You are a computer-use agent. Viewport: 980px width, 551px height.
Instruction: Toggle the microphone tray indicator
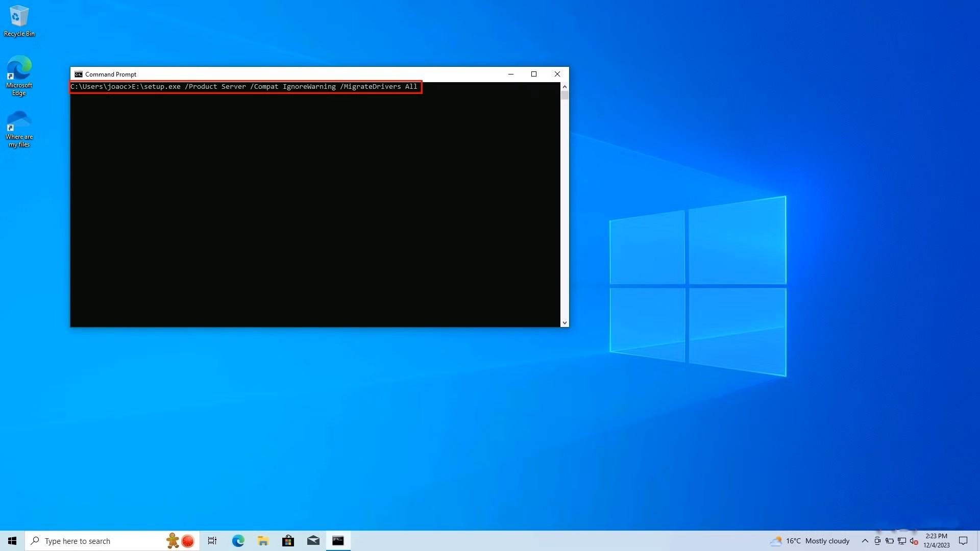click(877, 541)
